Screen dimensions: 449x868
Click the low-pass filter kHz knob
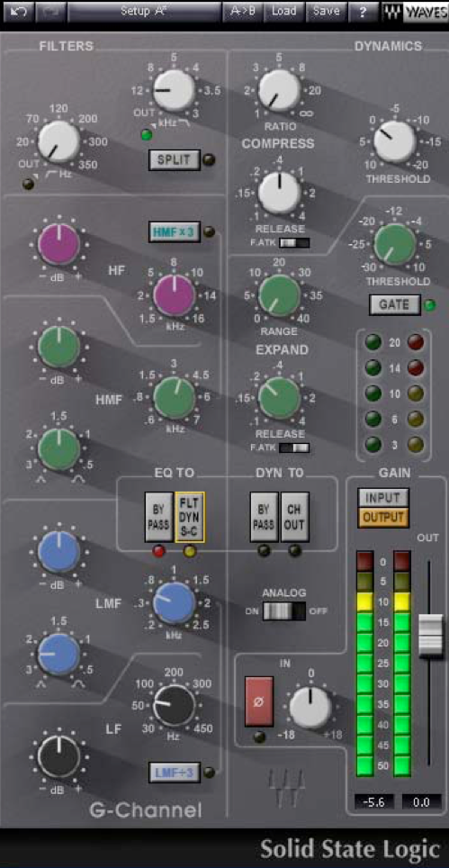(173, 90)
